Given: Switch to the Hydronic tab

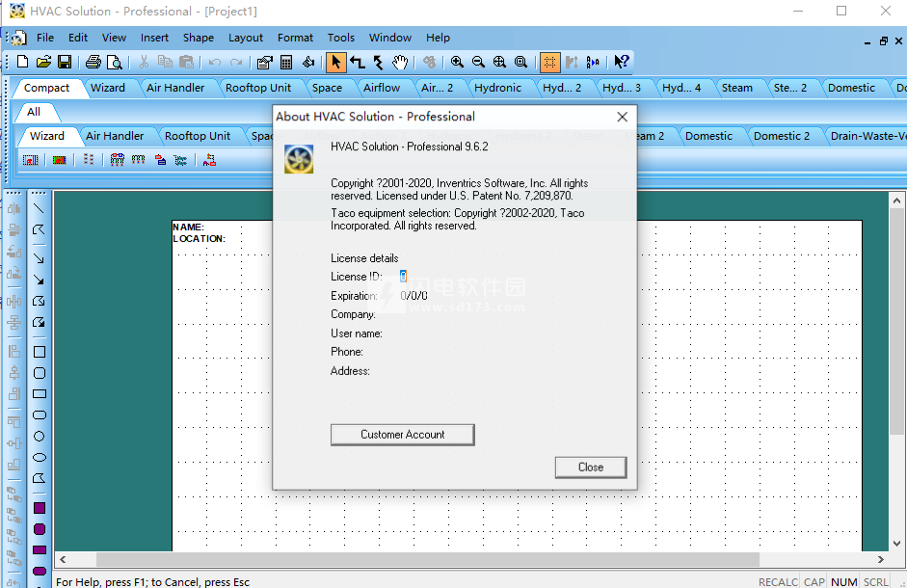Looking at the screenshot, I should (x=497, y=88).
